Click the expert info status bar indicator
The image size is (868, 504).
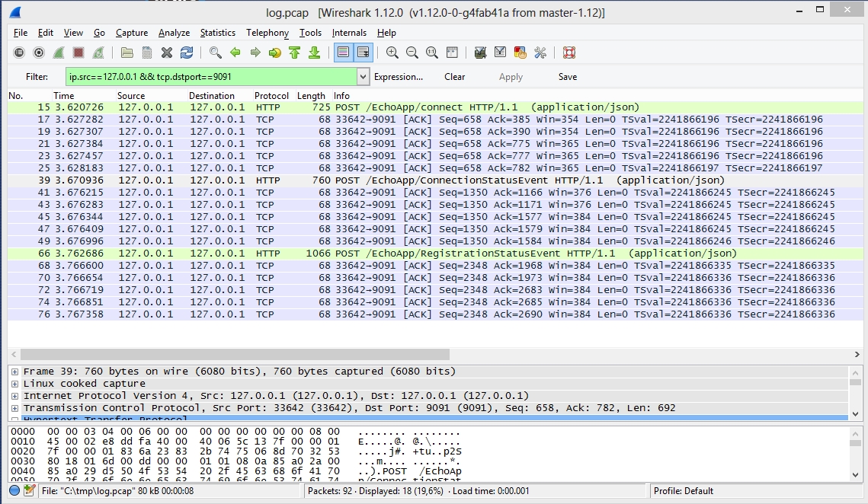14,490
